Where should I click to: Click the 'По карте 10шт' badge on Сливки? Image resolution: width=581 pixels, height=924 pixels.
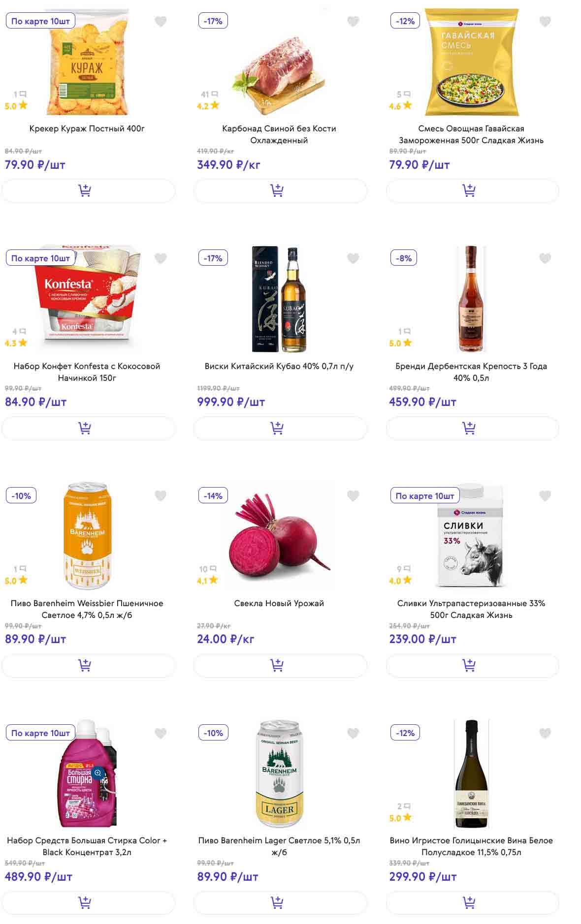[424, 496]
